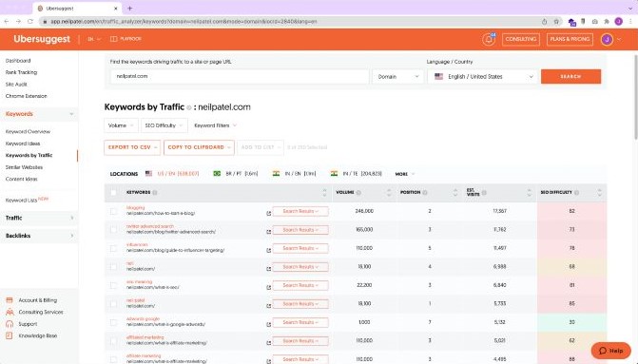Select US / EN location tab
The width and height of the screenshot is (638, 364).
coord(172,174)
